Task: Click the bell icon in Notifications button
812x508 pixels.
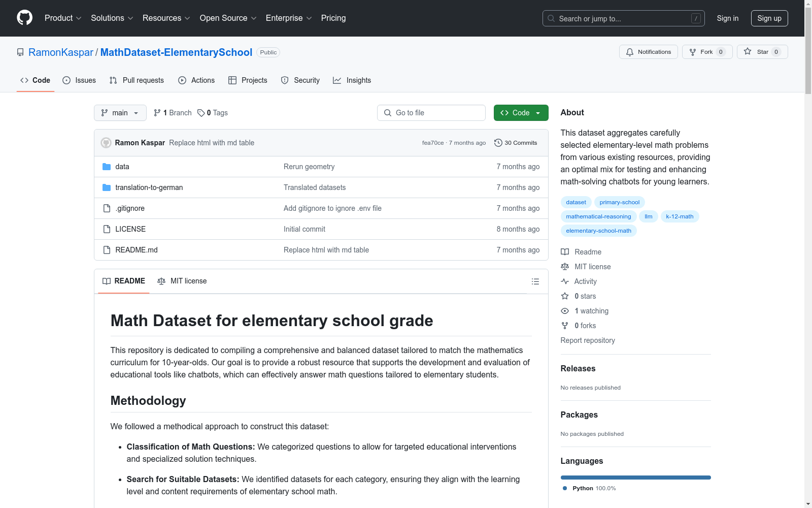Action: [x=630, y=52]
